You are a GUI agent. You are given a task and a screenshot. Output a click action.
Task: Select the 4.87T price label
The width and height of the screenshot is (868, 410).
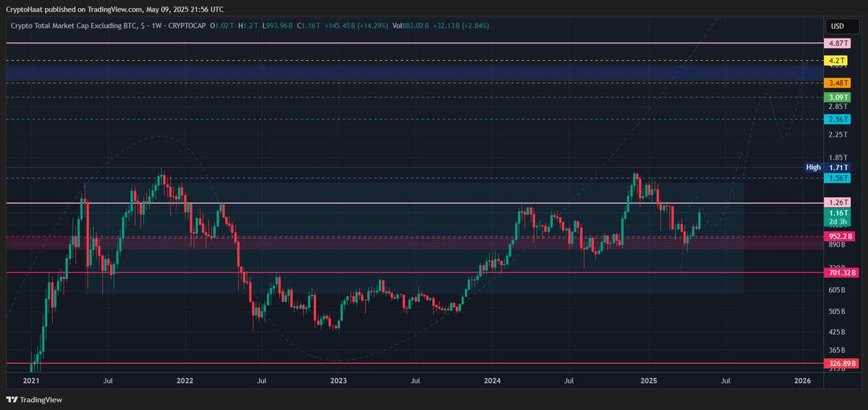point(838,43)
